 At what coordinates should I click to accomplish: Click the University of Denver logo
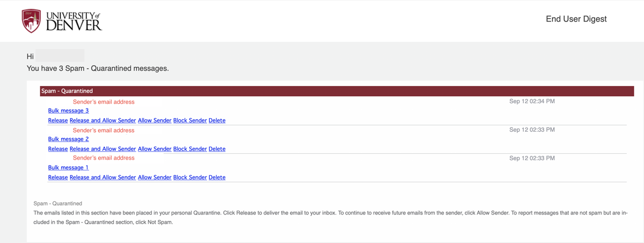click(x=62, y=20)
